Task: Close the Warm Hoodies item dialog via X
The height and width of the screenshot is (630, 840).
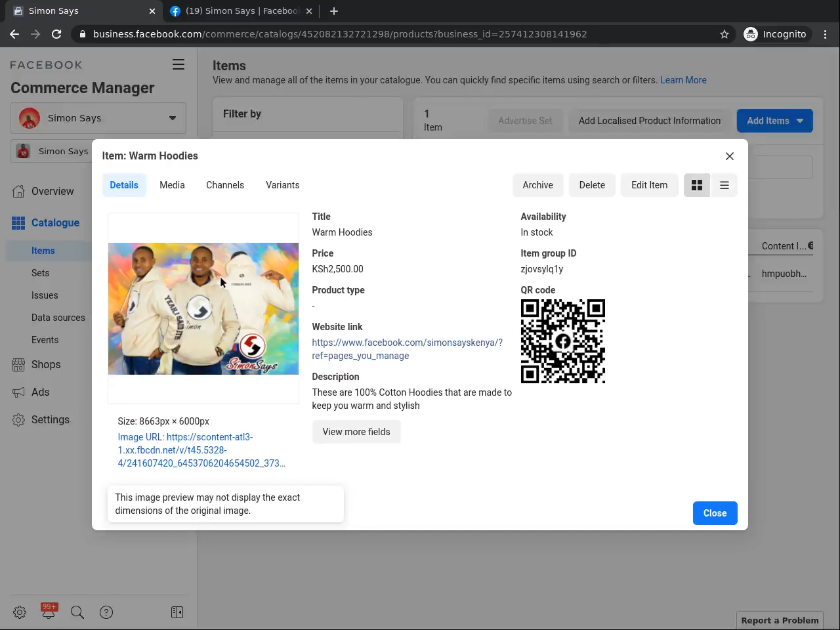Action: [729, 156]
